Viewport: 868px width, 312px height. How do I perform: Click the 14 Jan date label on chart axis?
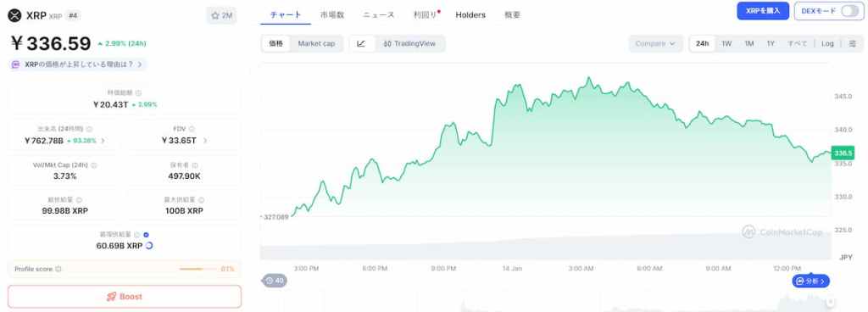[x=512, y=268]
